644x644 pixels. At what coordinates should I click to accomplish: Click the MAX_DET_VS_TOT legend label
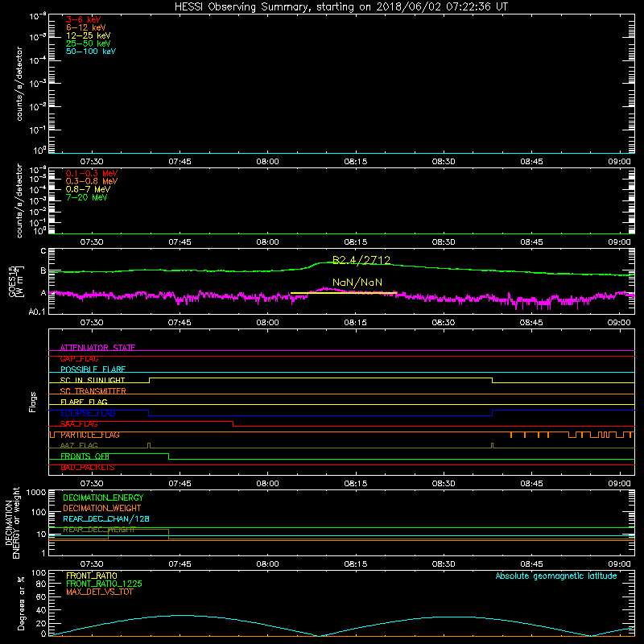tap(99, 592)
